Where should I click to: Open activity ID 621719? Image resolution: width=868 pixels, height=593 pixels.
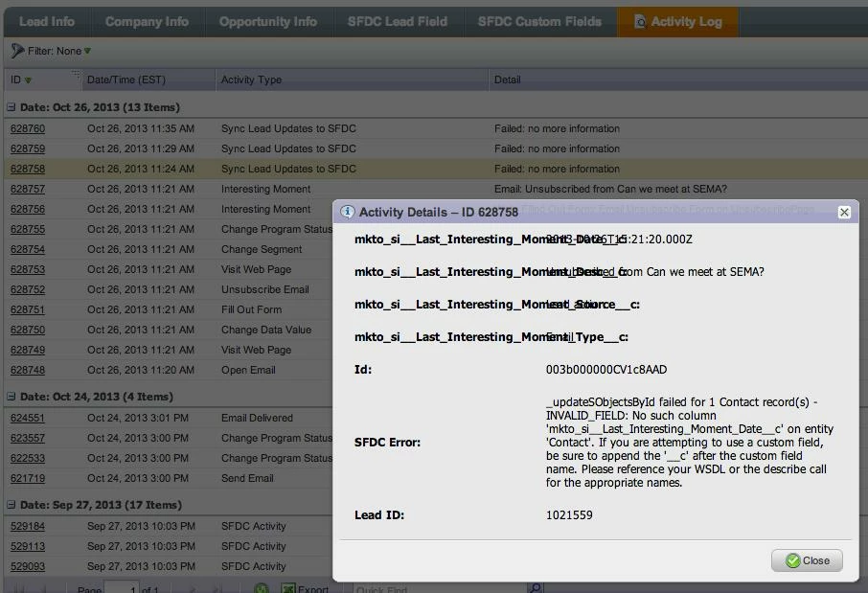[28, 478]
